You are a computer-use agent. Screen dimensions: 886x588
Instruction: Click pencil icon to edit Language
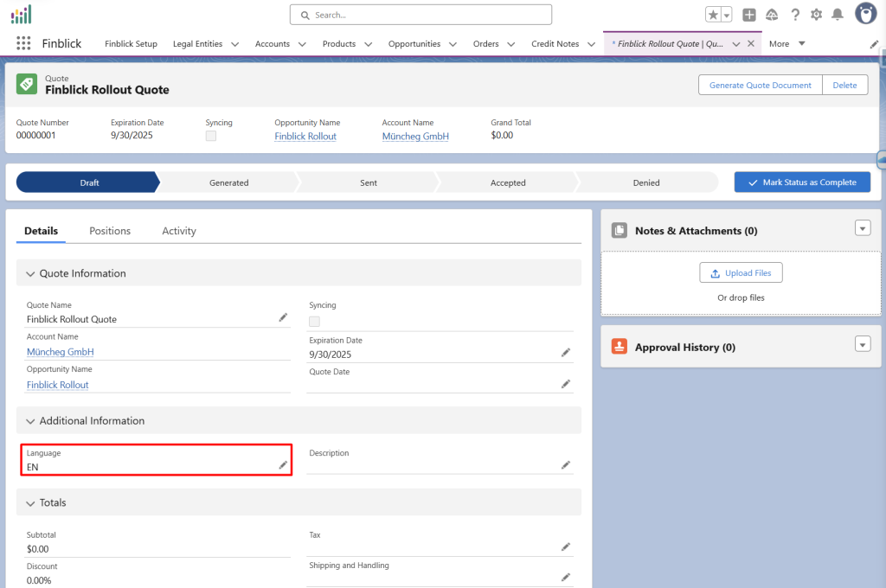pos(283,466)
